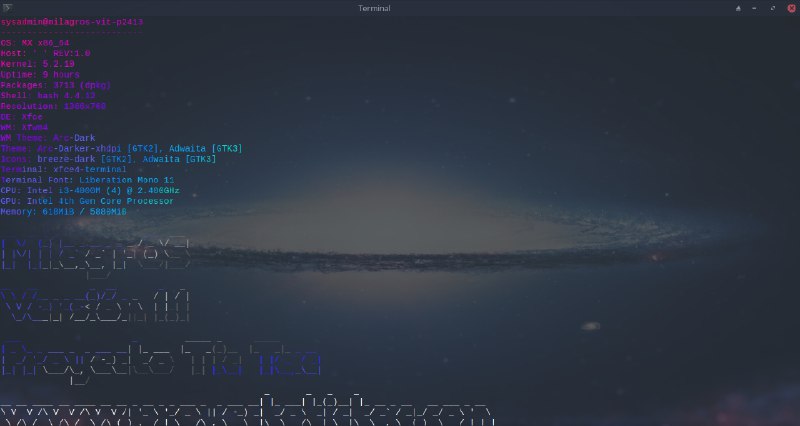The width and height of the screenshot is (800, 426).
Task: Close the Terminal with red X button
Action: [x=789, y=7]
